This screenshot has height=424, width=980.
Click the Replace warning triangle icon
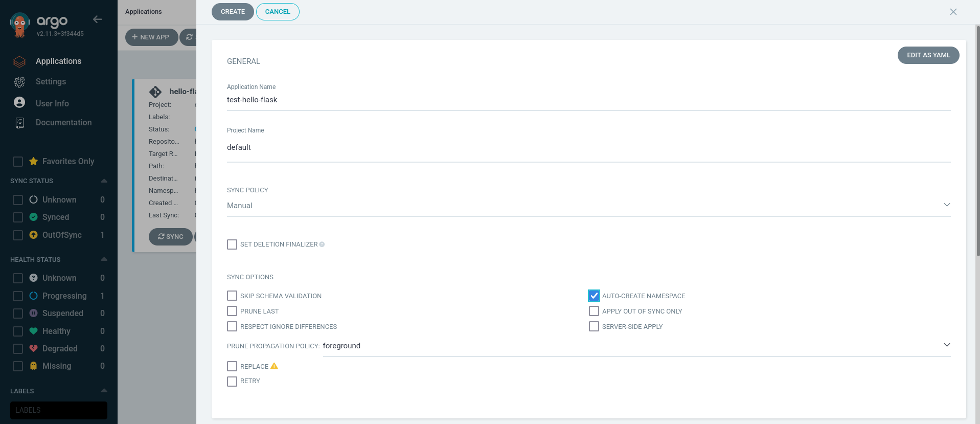point(274,366)
